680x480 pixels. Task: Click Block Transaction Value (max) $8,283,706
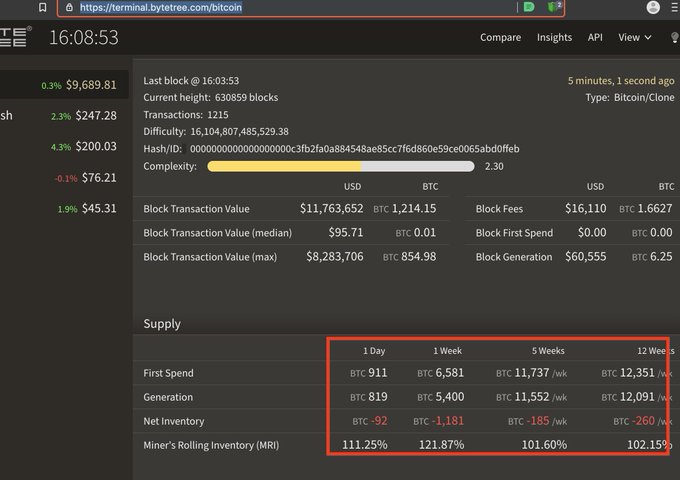click(x=334, y=257)
